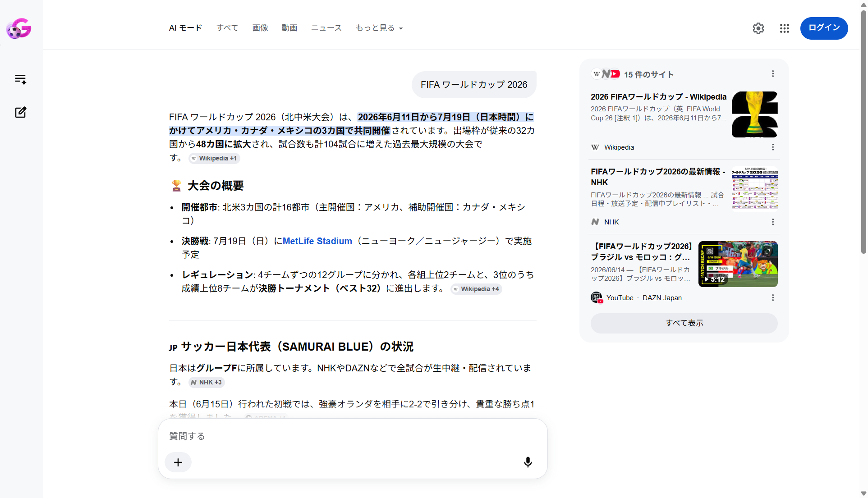Image resolution: width=868 pixels, height=498 pixels.
Task: Open the 2026 FIFAワールドカップ - Wikipedia result
Action: point(658,97)
